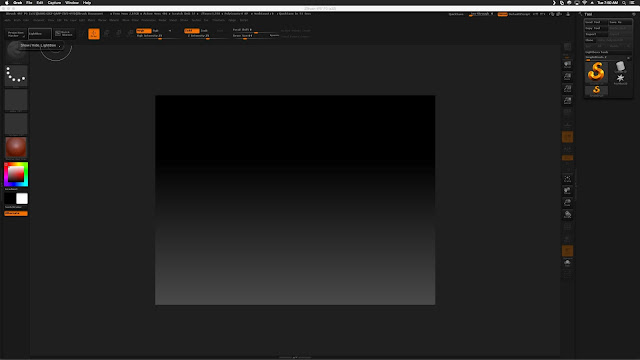Click the Zoom canvas icon in right shelf
This screenshot has width=640, height=360.
[x=567, y=76]
